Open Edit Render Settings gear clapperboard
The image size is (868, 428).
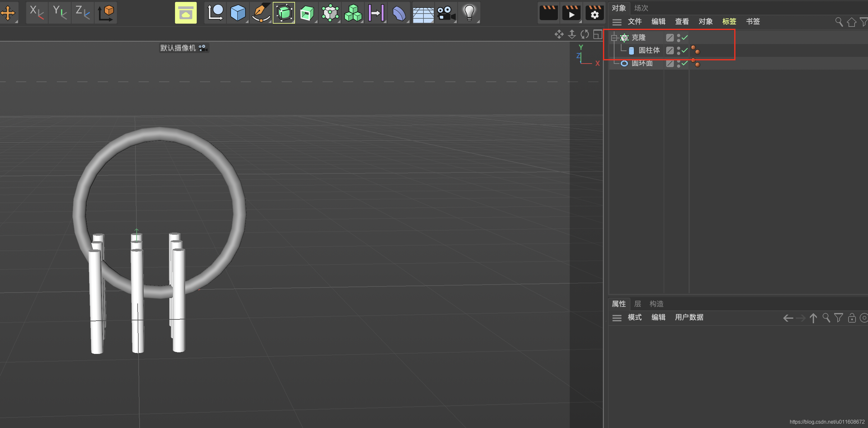pos(594,13)
